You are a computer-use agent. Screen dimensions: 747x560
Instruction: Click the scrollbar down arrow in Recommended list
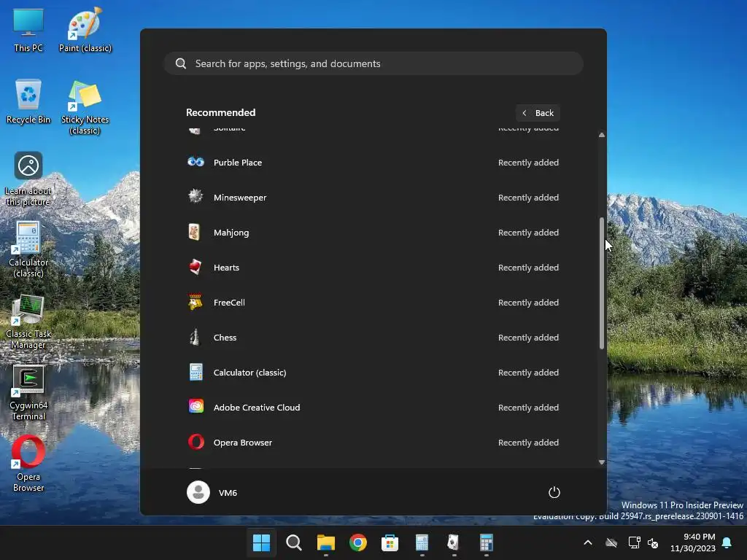tap(602, 462)
